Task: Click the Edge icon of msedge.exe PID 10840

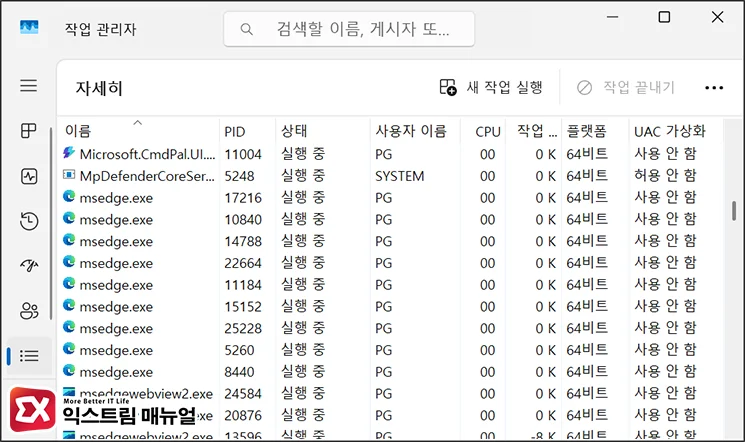Action: pyautogui.click(x=69, y=218)
